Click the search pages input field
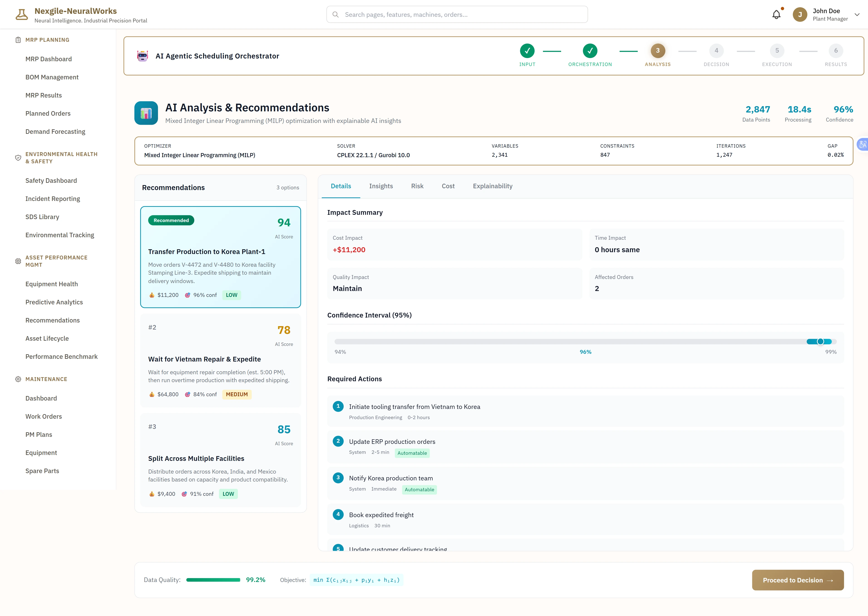868x616 pixels. point(457,15)
